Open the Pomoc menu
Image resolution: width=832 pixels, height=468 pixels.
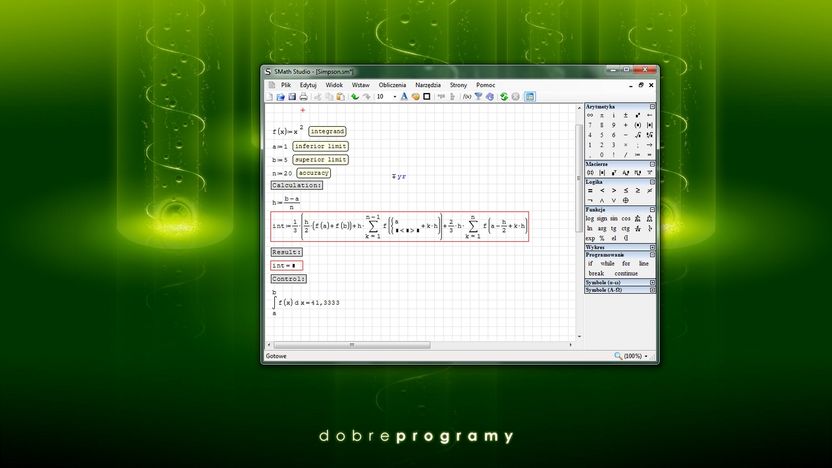[486, 85]
